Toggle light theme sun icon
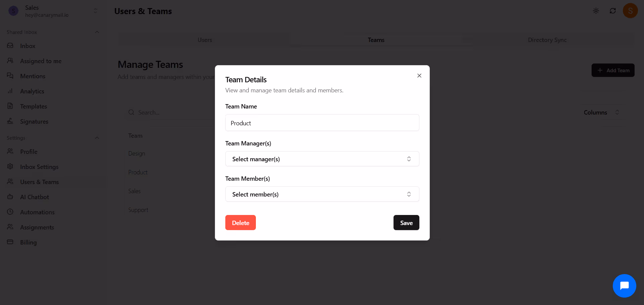644x305 pixels. [596, 11]
